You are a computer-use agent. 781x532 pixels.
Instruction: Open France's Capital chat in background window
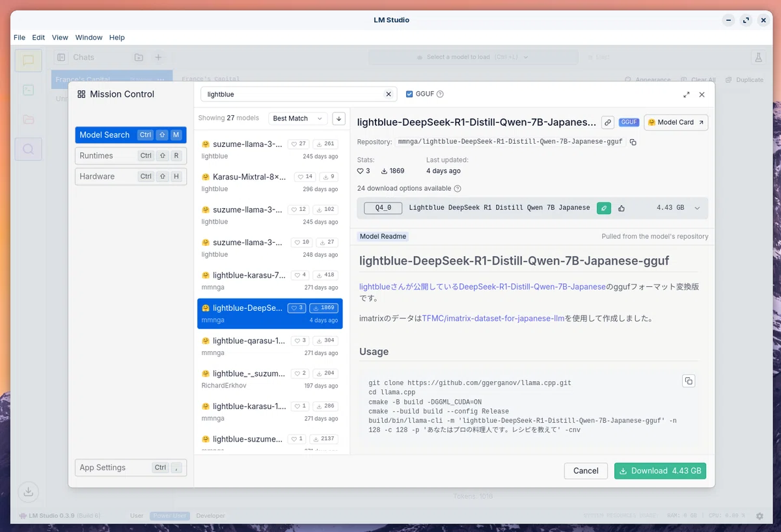(x=112, y=79)
